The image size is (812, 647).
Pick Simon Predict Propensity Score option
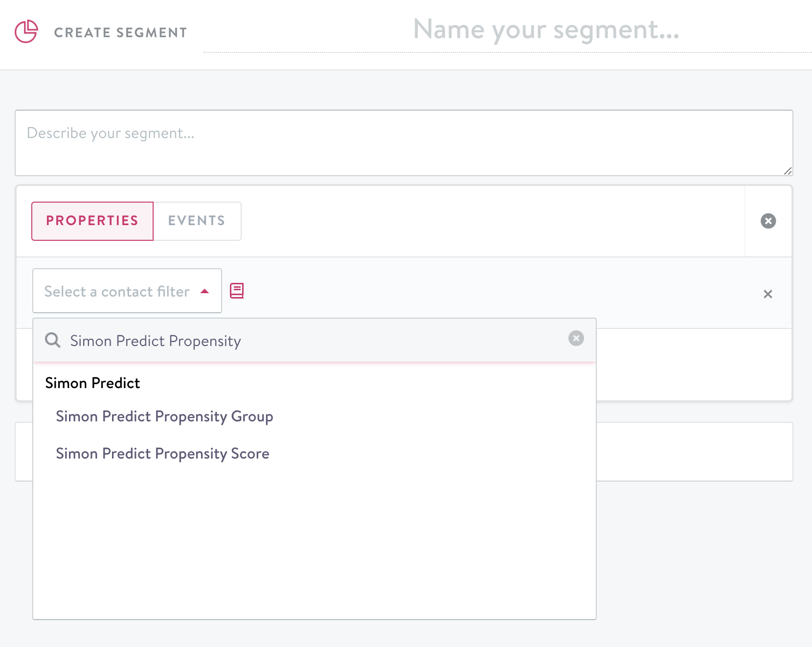click(x=162, y=454)
